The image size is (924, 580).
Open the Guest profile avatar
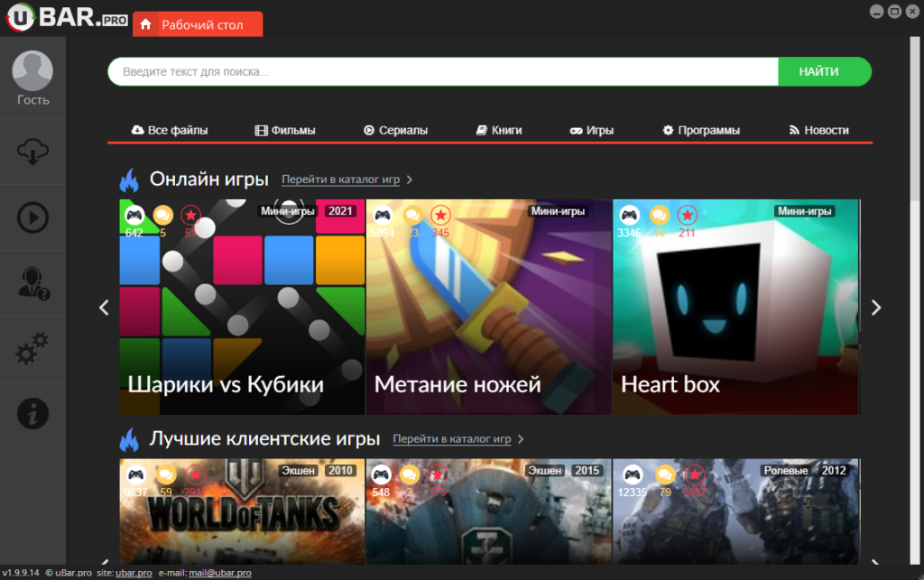click(32, 70)
